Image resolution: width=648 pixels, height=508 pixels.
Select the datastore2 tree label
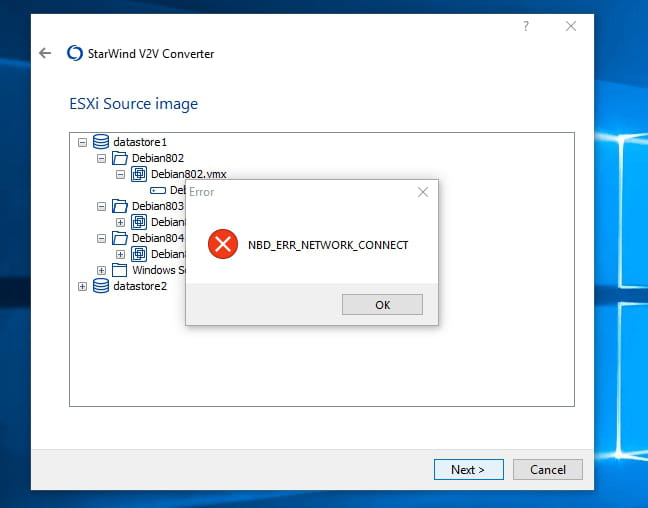140,286
